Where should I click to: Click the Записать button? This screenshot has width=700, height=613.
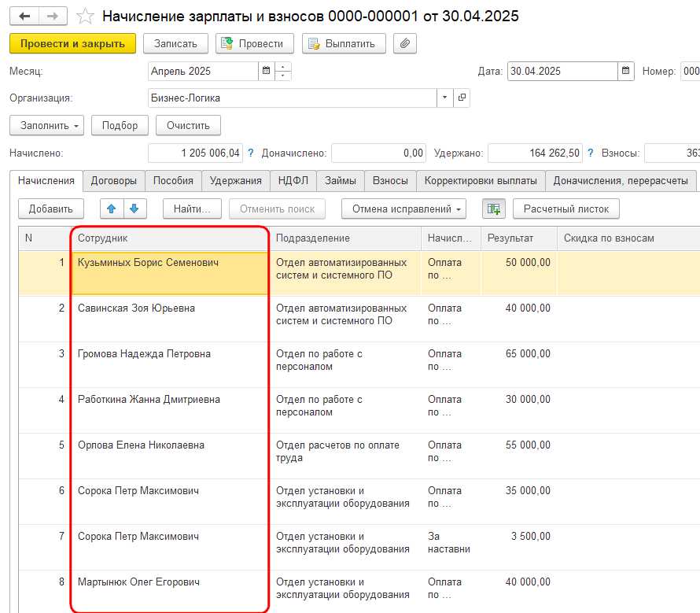point(176,43)
